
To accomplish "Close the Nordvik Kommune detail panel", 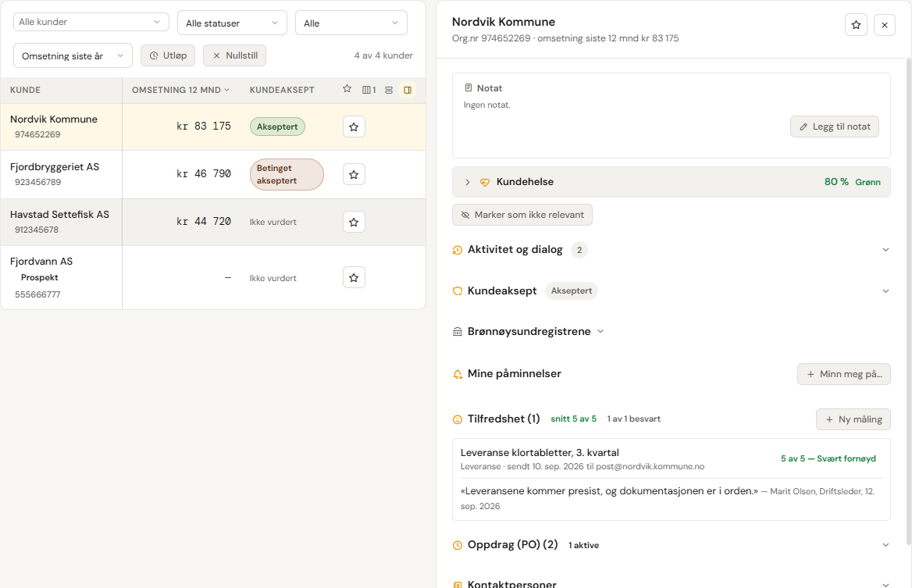I will [885, 25].
